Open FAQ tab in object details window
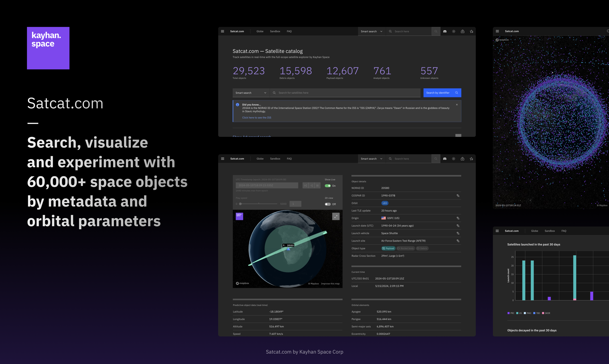This screenshot has width=609, height=364. tap(289, 159)
